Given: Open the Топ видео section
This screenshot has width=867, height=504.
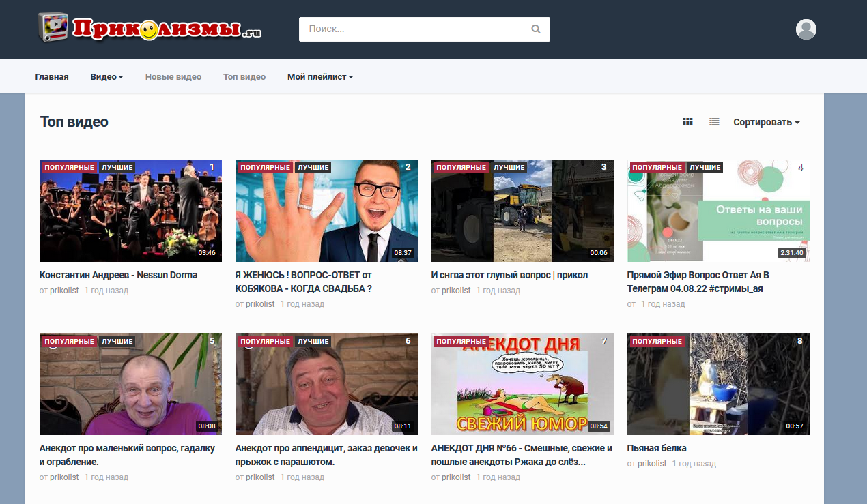Looking at the screenshot, I should [244, 77].
